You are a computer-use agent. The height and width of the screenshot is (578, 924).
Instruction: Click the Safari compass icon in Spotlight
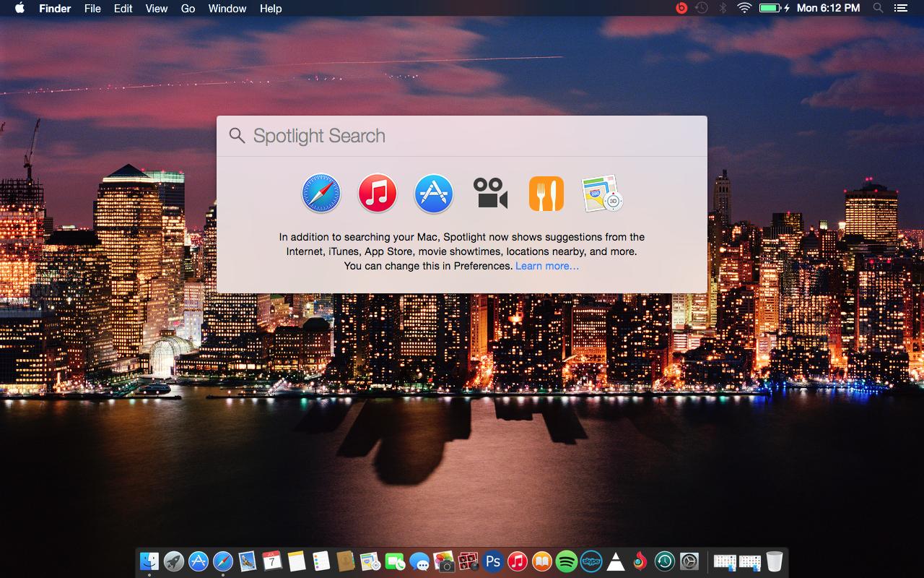[x=321, y=194]
